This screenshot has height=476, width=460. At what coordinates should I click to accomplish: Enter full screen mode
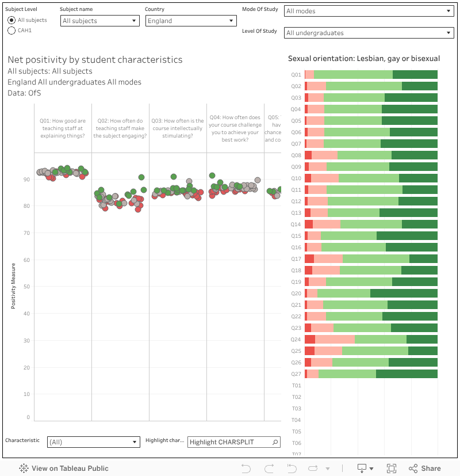pyautogui.click(x=392, y=469)
